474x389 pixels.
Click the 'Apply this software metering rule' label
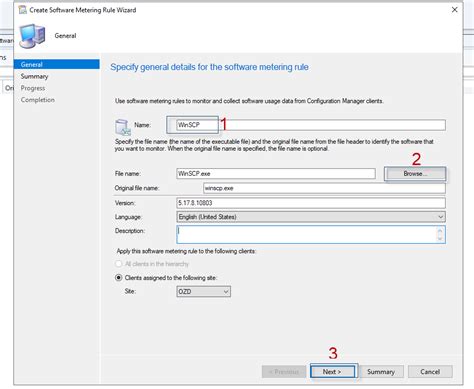[x=186, y=251]
